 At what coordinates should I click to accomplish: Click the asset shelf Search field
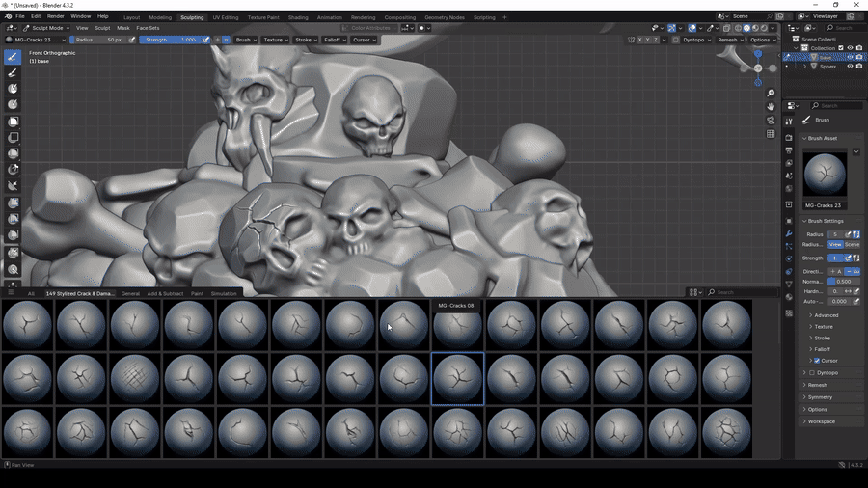click(742, 292)
